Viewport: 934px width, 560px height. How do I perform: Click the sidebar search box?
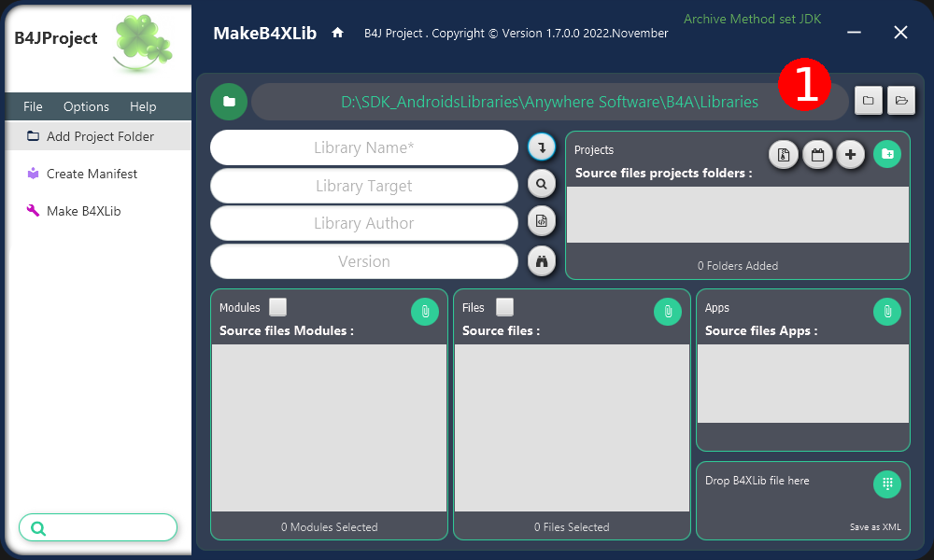coord(98,528)
